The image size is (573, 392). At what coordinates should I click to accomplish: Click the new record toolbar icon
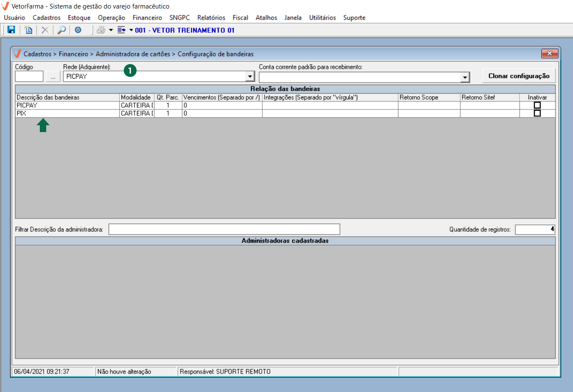click(x=28, y=30)
